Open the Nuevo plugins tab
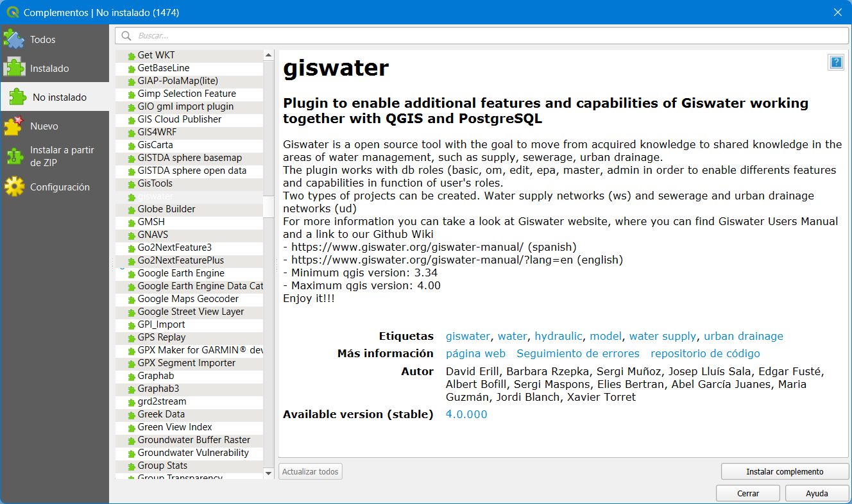The height and width of the screenshot is (504, 852). point(55,126)
